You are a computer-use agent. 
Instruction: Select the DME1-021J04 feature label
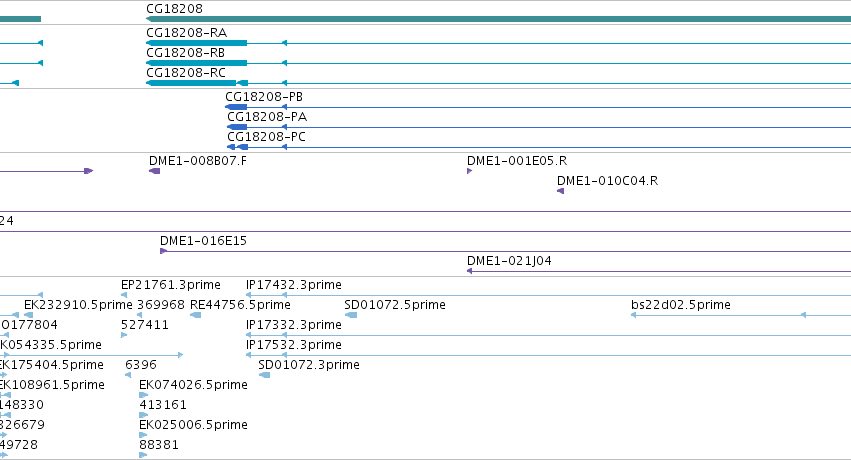509,261
